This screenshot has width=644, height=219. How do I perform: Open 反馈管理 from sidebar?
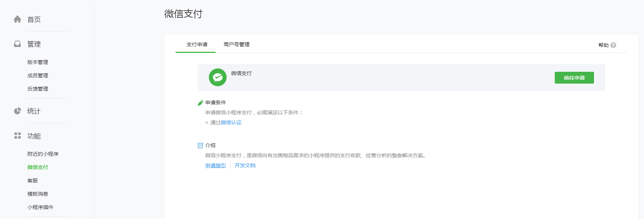tap(38, 89)
